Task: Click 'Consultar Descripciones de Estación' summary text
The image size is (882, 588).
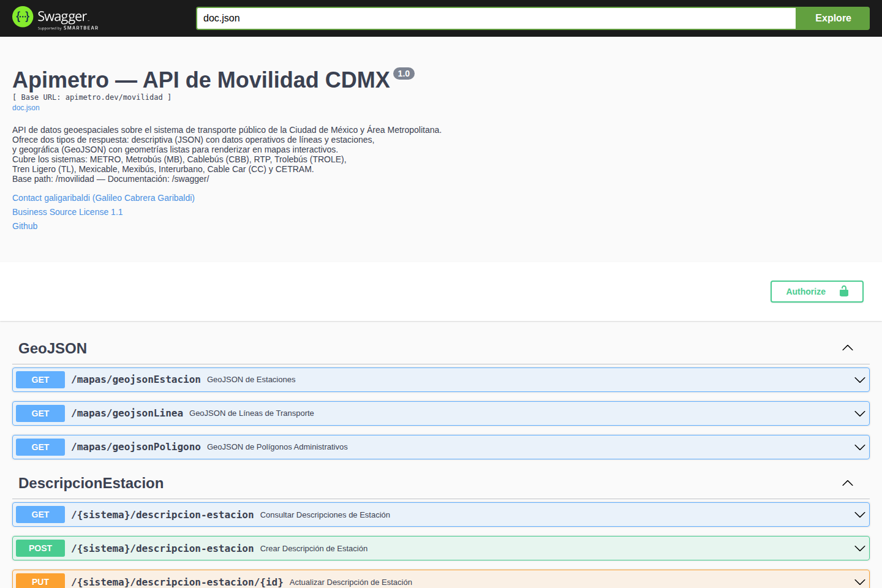Action: coord(325,515)
